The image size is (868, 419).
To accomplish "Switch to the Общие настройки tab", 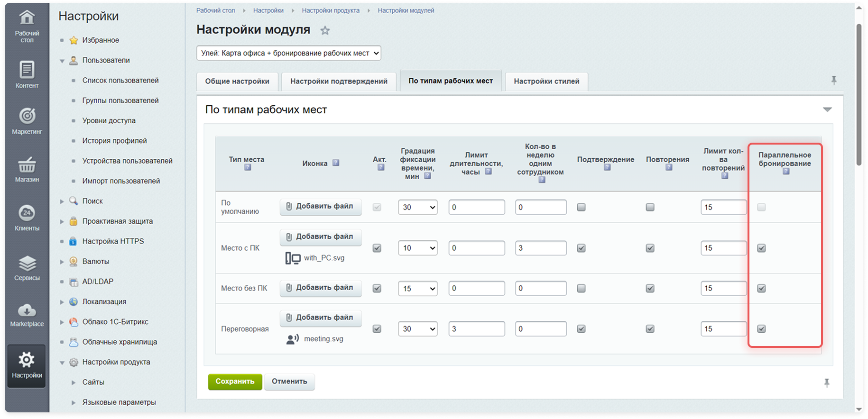I will point(237,82).
